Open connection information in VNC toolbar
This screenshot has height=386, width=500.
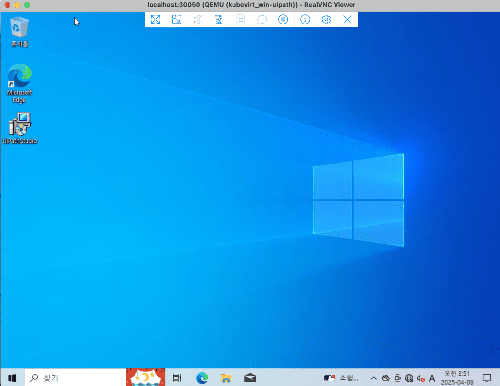(305, 20)
